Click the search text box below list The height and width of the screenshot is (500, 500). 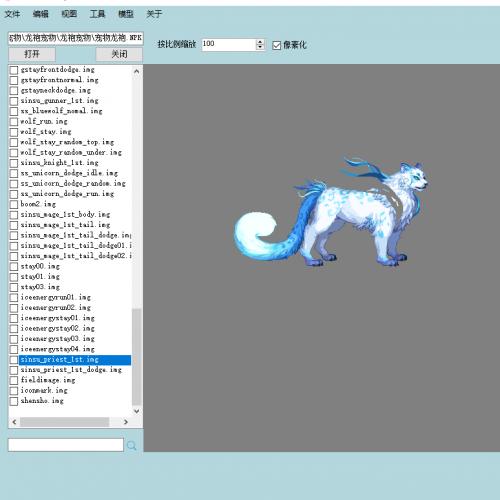(x=66, y=445)
